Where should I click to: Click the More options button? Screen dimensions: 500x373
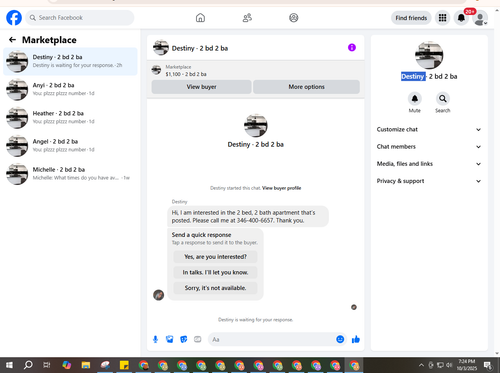coord(306,87)
